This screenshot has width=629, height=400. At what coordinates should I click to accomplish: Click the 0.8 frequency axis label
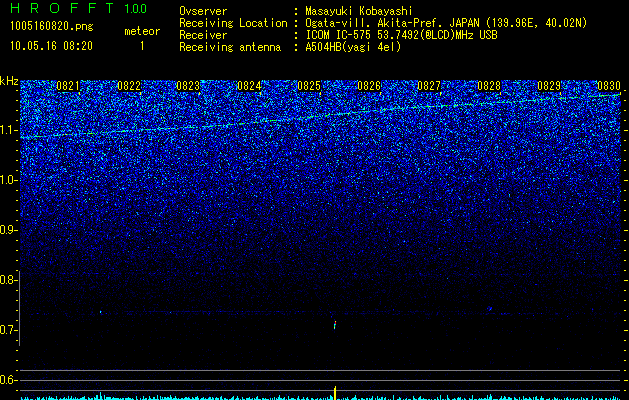[8, 280]
